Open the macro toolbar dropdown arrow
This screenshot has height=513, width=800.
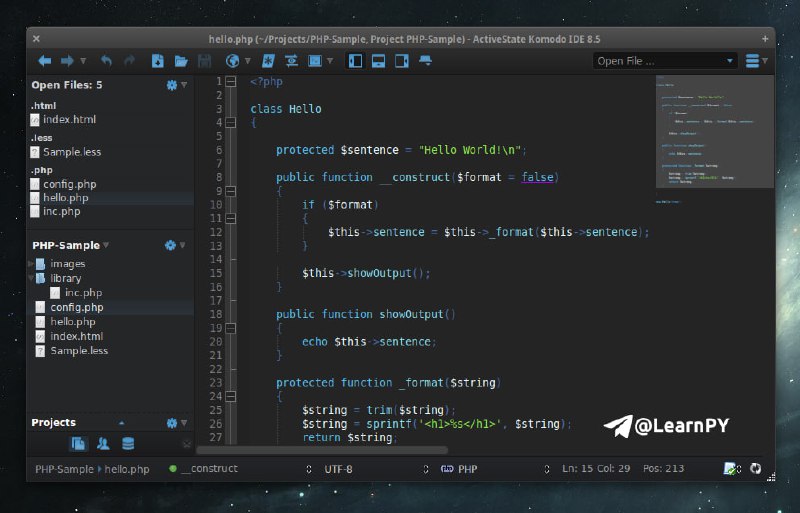pos(330,61)
